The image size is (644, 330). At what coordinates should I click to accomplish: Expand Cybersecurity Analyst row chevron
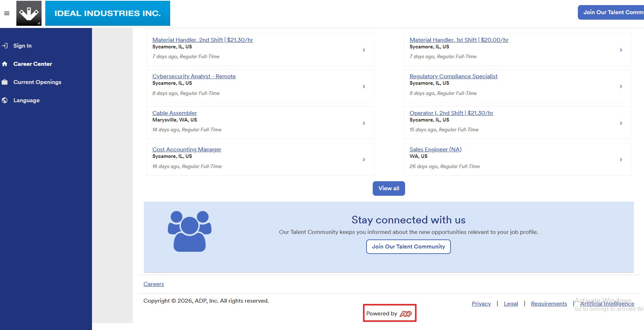click(x=364, y=86)
